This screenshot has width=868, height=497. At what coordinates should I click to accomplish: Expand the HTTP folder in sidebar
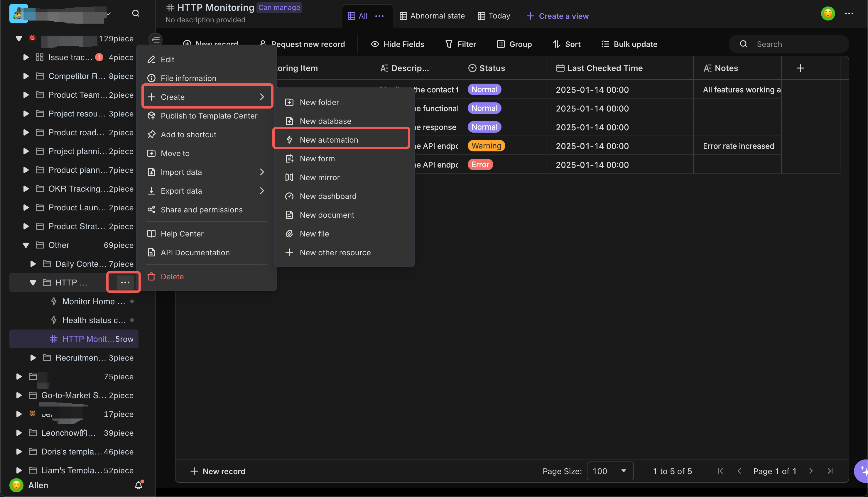point(32,282)
